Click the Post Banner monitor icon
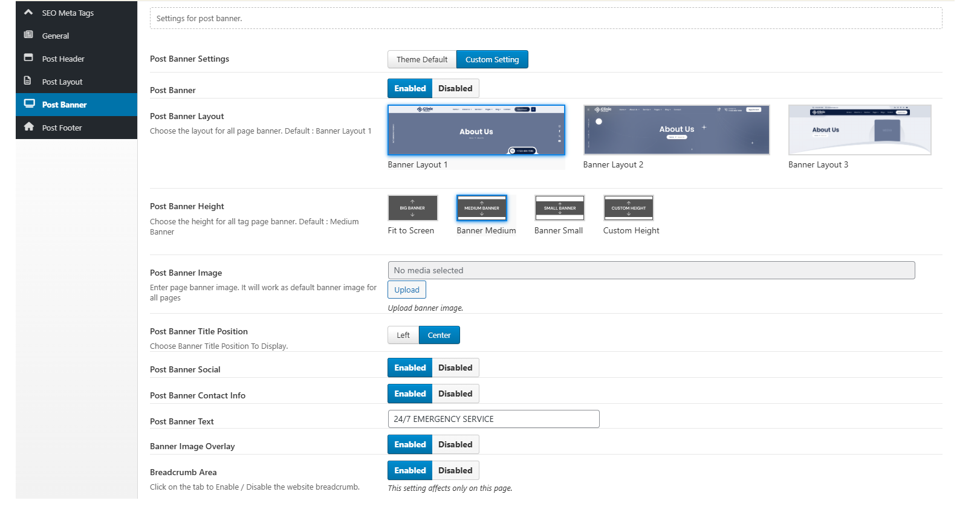This screenshot has height=509, width=980. click(29, 104)
